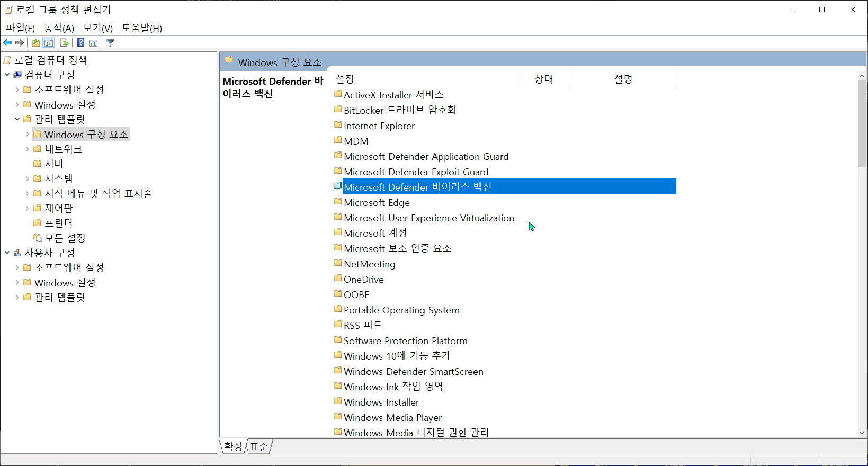Sort by the 설명 column header
This screenshot has width=868, height=466.
[623, 79]
